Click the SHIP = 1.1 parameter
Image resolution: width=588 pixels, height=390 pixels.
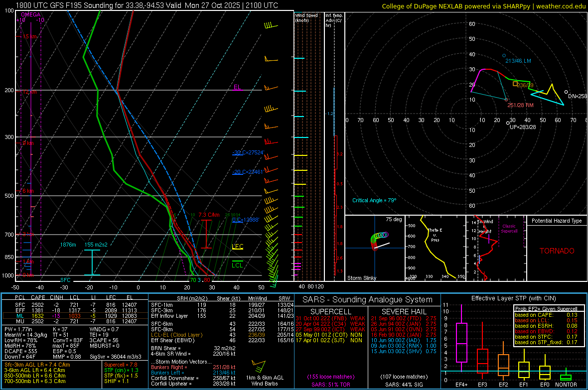pyautogui.click(x=117, y=381)
